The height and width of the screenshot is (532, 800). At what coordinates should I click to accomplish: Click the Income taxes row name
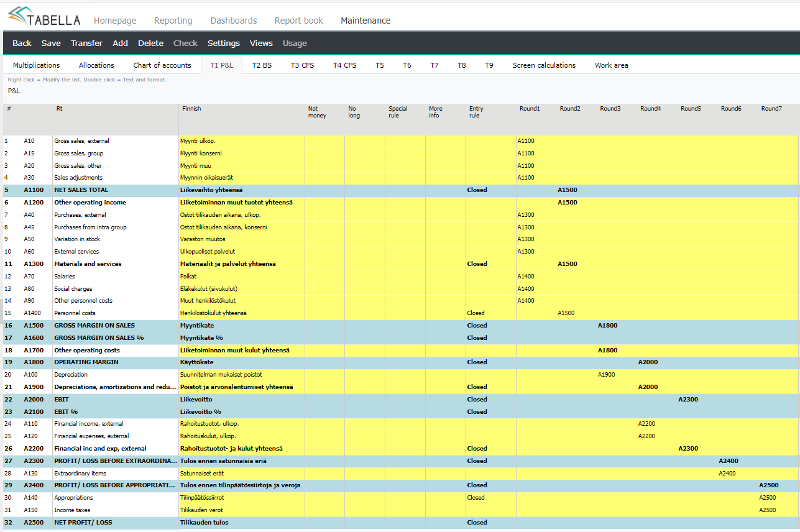[x=71, y=510]
